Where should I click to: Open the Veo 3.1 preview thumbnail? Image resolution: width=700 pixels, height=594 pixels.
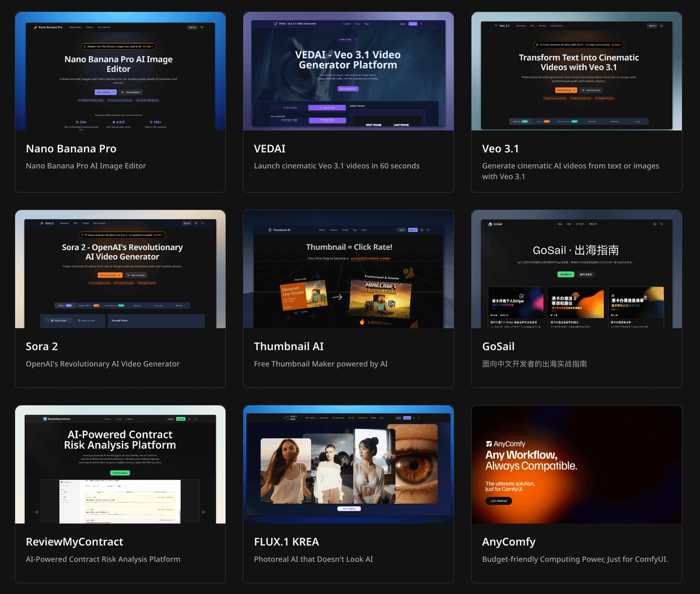point(576,71)
